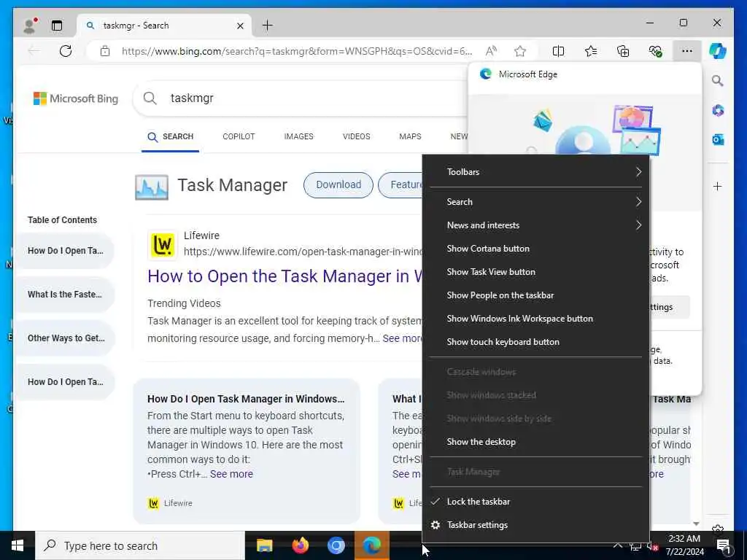
Task: Launch Chrome from the taskbar
Action: tap(336, 545)
